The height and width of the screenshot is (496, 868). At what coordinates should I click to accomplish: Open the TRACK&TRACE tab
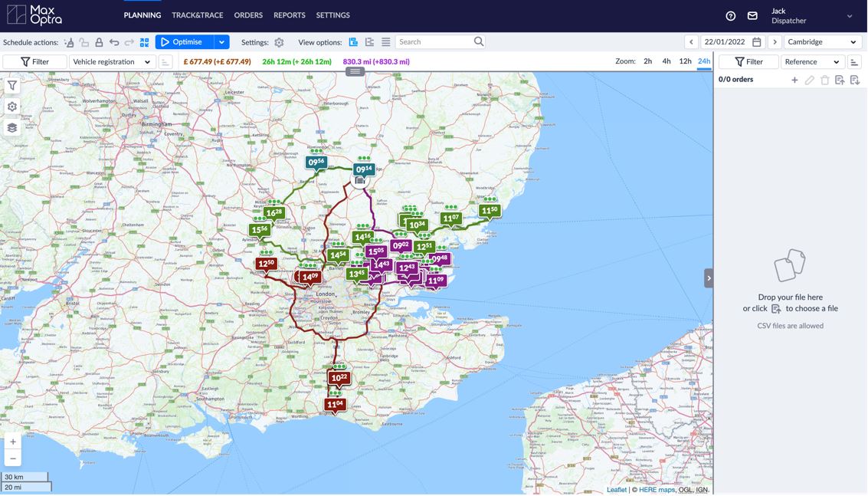(198, 15)
